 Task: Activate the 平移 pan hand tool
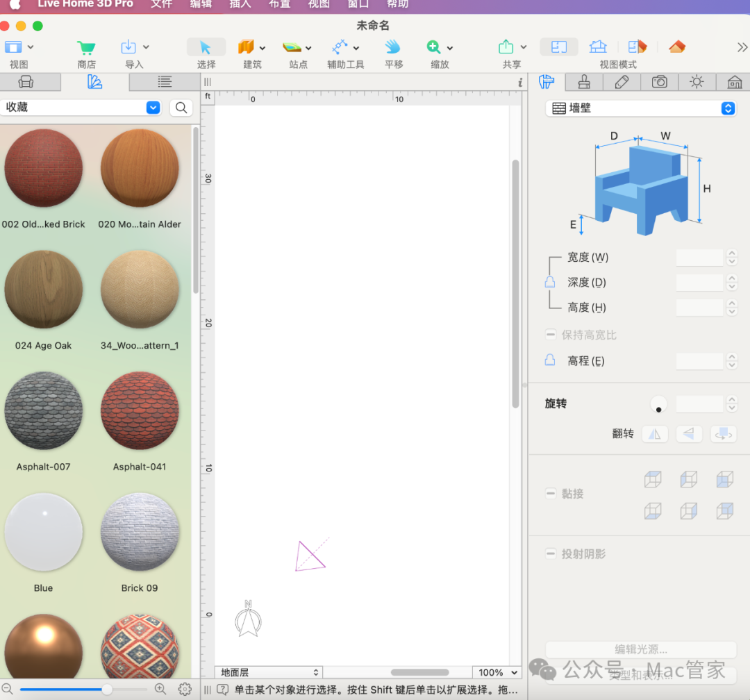(392, 47)
